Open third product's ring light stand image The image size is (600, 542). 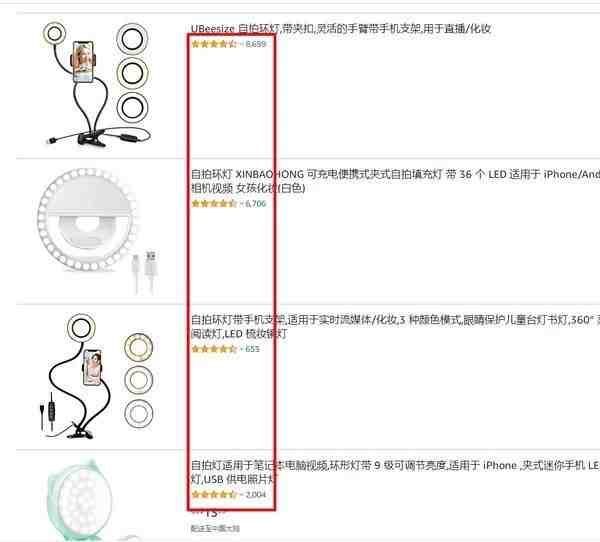96,376
